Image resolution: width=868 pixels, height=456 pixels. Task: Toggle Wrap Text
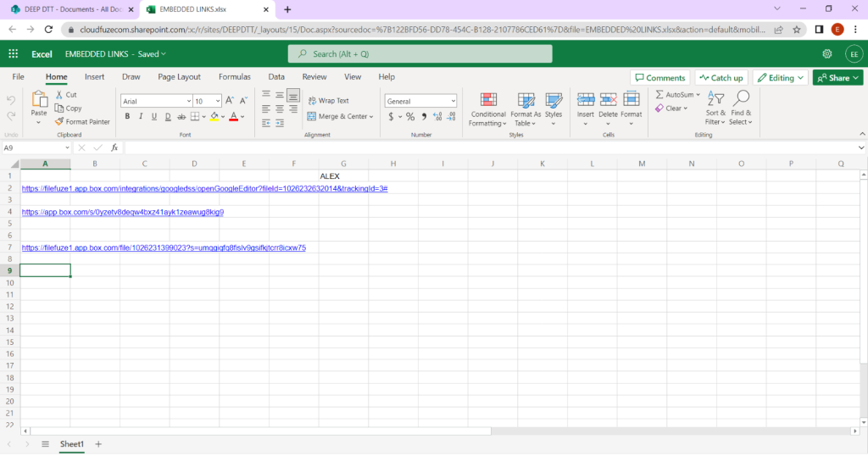coord(328,101)
